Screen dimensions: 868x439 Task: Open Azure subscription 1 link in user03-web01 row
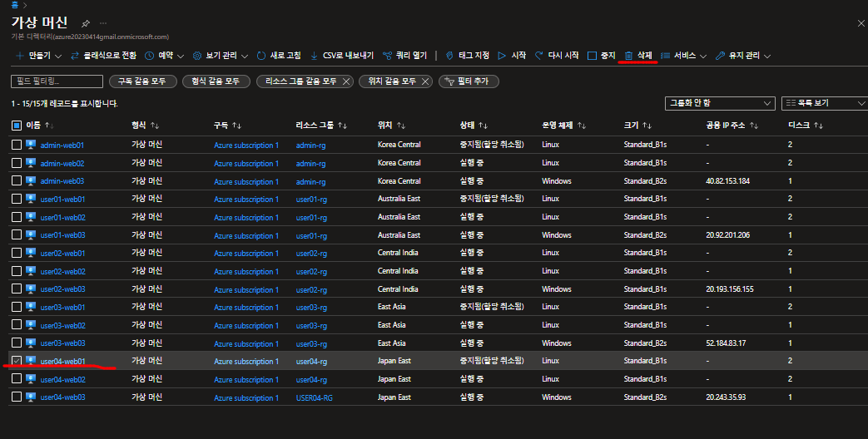[246, 308]
